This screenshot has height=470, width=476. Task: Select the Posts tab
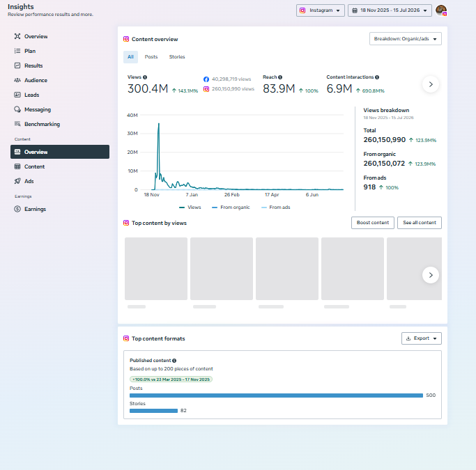click(151, 57)
